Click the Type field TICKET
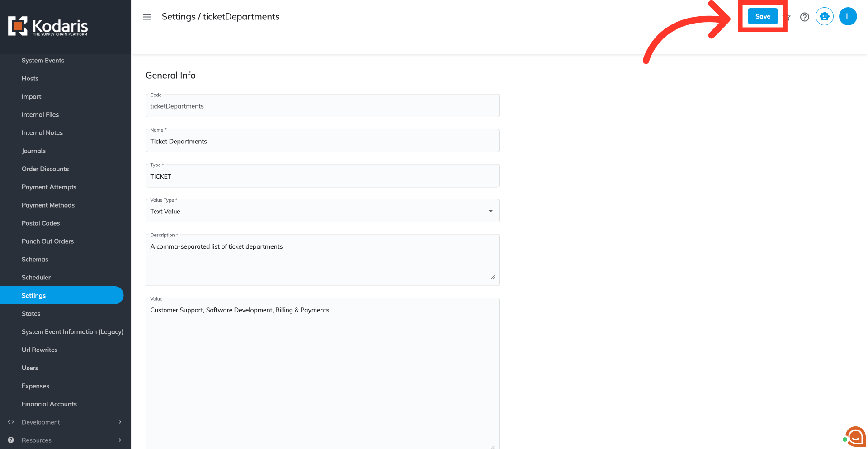 click(x=322, y=176)
